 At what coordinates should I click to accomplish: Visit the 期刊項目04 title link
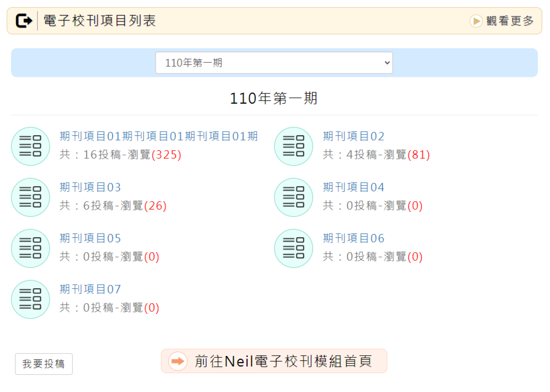point(354,187)
